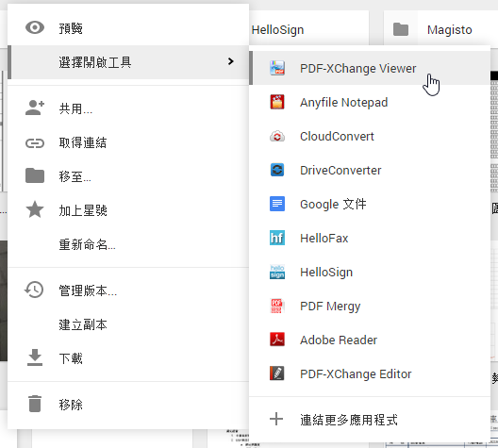This screenshot has width=498, height=448.
Task: Click the Magisto folder icon in background
Action: click(401, 29)
